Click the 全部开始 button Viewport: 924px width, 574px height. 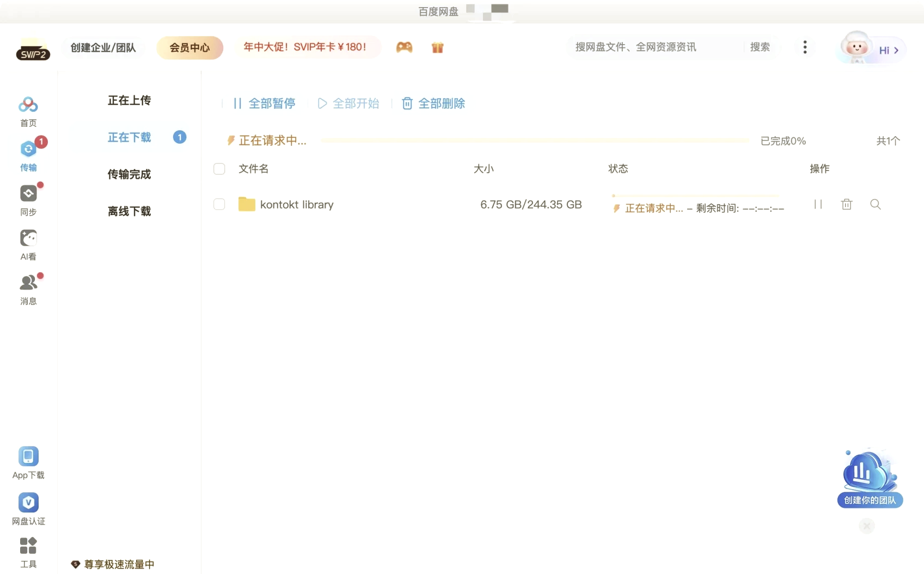(348, 103)
